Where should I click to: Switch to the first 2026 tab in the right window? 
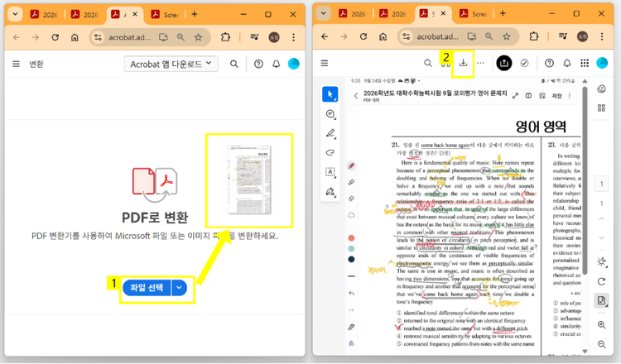pos(353,14)
